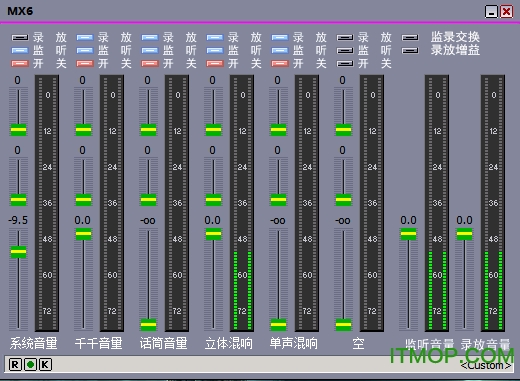The width and height of the screenshot is (520, 381).
Task: Click the 话筒音量 channel label
Action: click(x=164, y=343)
